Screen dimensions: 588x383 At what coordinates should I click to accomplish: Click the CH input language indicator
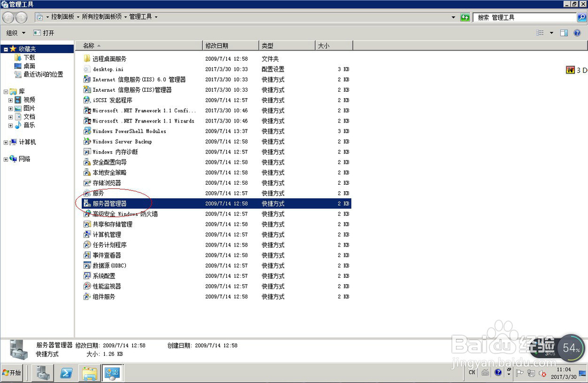click(472, 372)
